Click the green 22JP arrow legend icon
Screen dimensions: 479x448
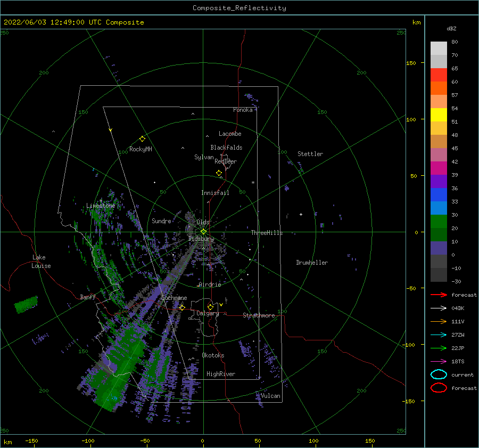[439, 348]
